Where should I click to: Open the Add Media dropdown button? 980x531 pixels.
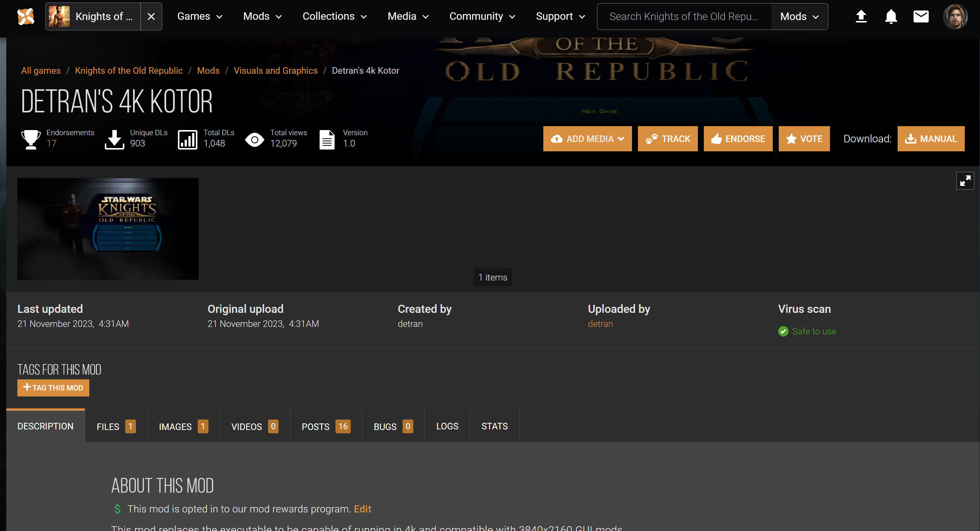[587, 138]
